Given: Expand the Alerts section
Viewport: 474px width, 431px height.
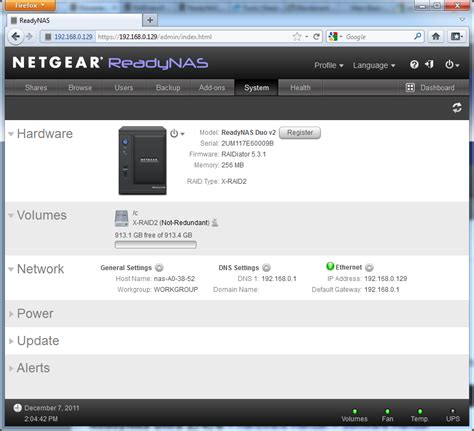Looking at the screenshot, I should pos(11,368).
